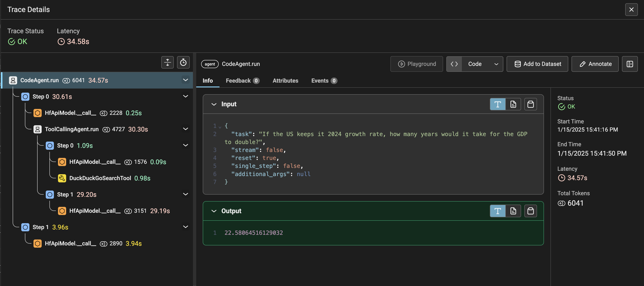
Task: Collapse the ToolCallingAgent.run tree node
Action: click(185, 129)
